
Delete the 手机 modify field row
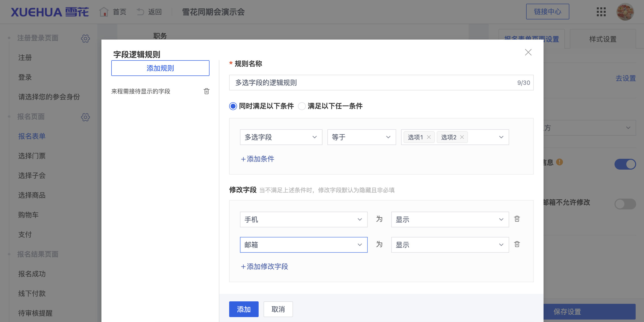pyautogui.click(x=517, y=219)
